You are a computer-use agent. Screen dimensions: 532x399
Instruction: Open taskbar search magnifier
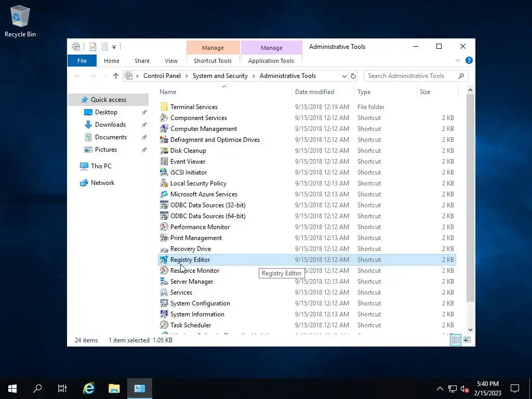point(37,389)
